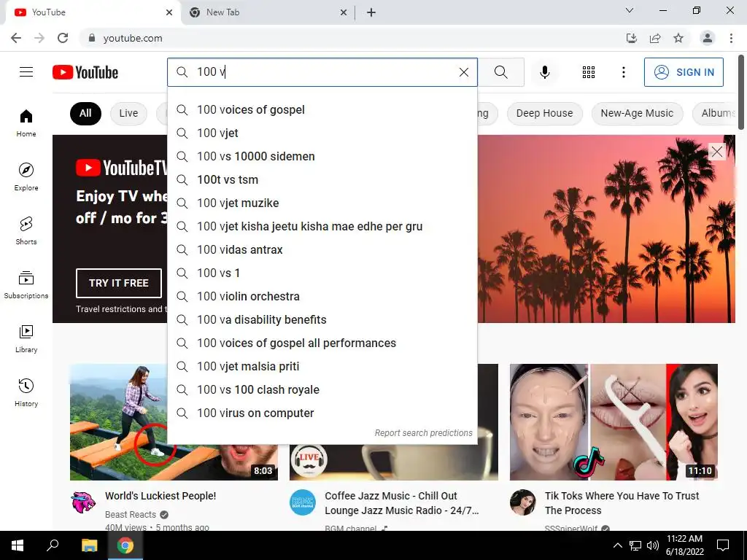
Task: Click the SIGN IN button
Action: [x=684, y=72]
